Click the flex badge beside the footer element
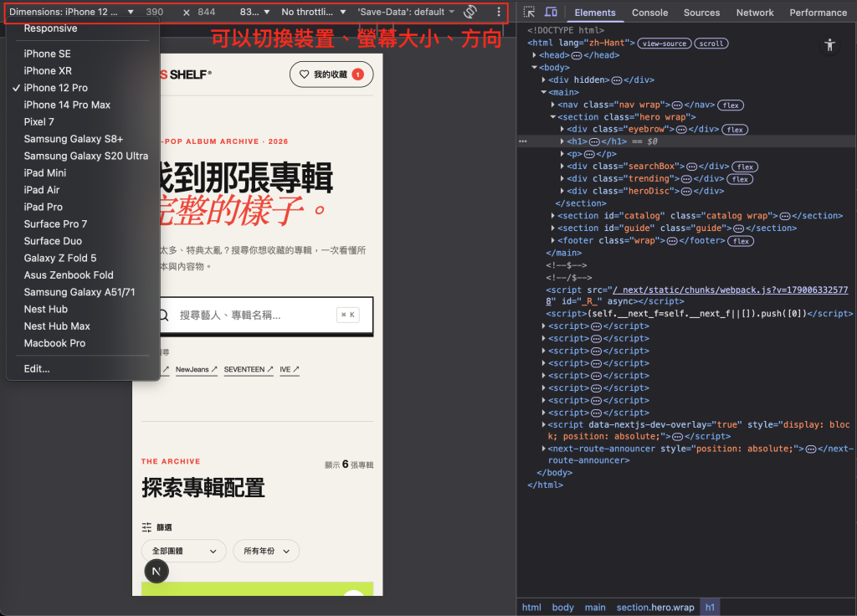This screenshot has width=857, height=616. pos(741,241)
